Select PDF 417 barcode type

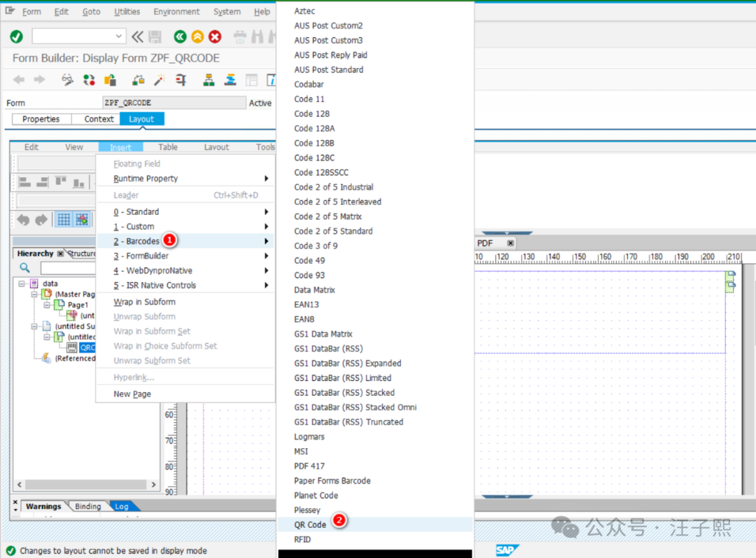click(x=375, y=466)
